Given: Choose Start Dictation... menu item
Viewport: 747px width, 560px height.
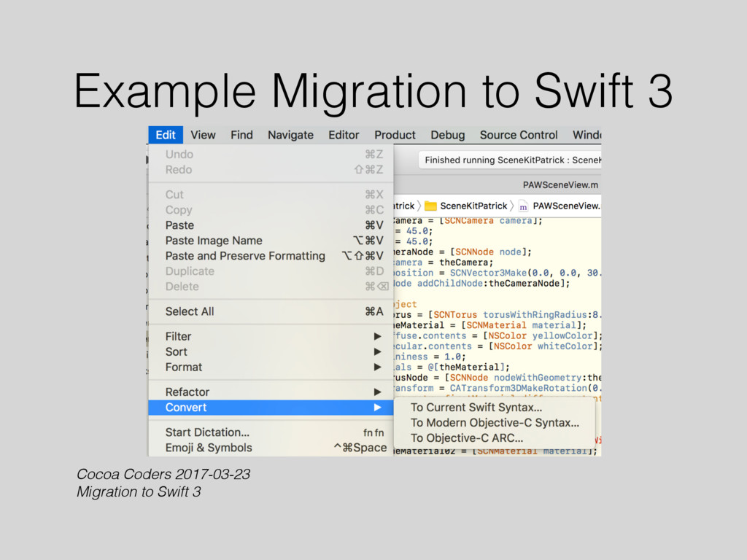Looking at the screenshot, I should pyautogui.click(x=271, y=432).
